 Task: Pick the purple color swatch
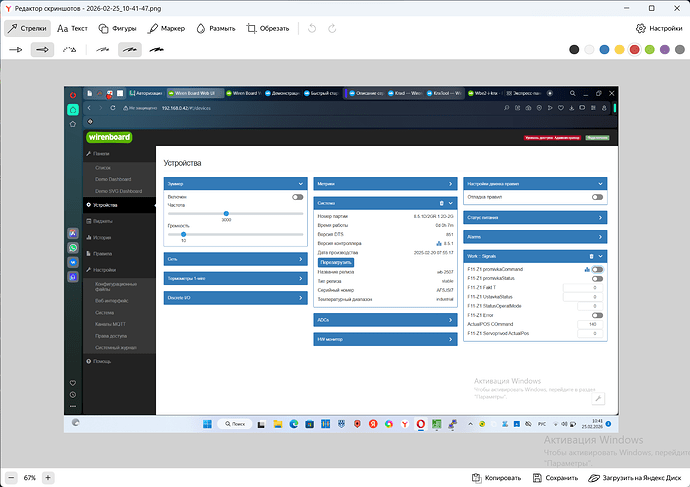(x=665, y=50)
